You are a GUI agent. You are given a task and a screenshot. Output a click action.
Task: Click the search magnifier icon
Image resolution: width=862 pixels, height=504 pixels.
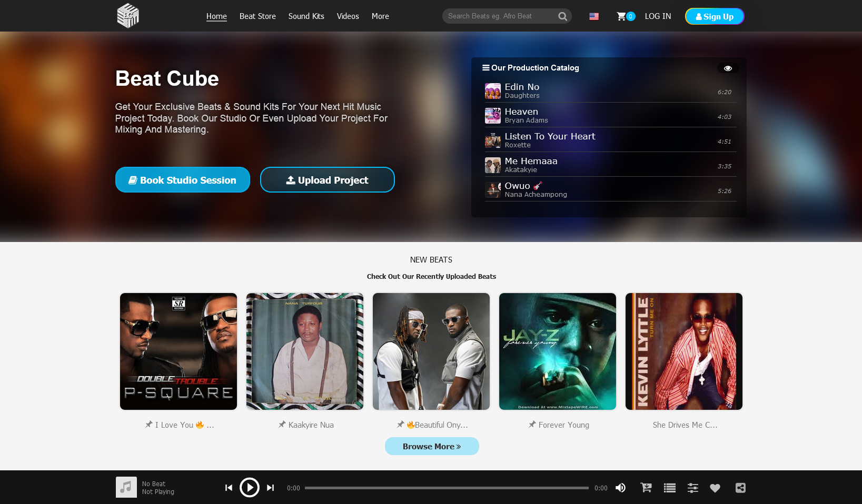click(562, 16)
